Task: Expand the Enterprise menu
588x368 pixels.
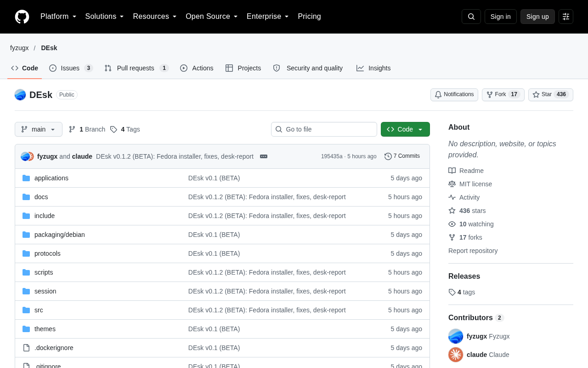Action: click(x=268, y=17)
